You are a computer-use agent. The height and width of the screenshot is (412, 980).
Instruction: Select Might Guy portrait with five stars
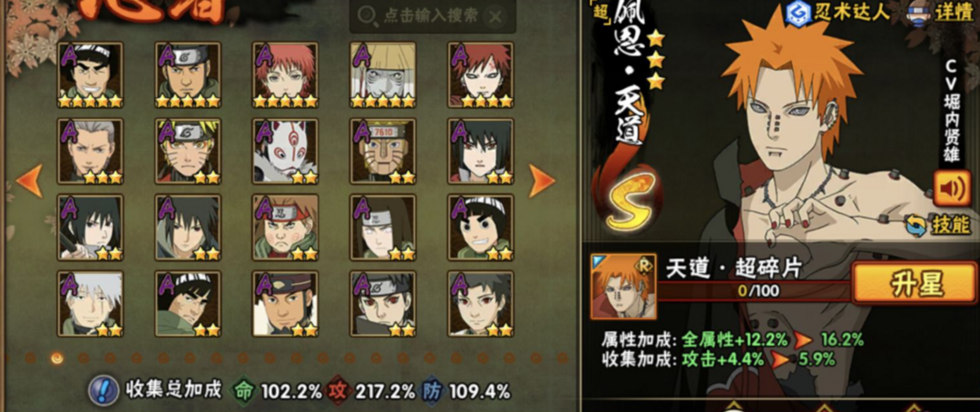click(90, 75)
